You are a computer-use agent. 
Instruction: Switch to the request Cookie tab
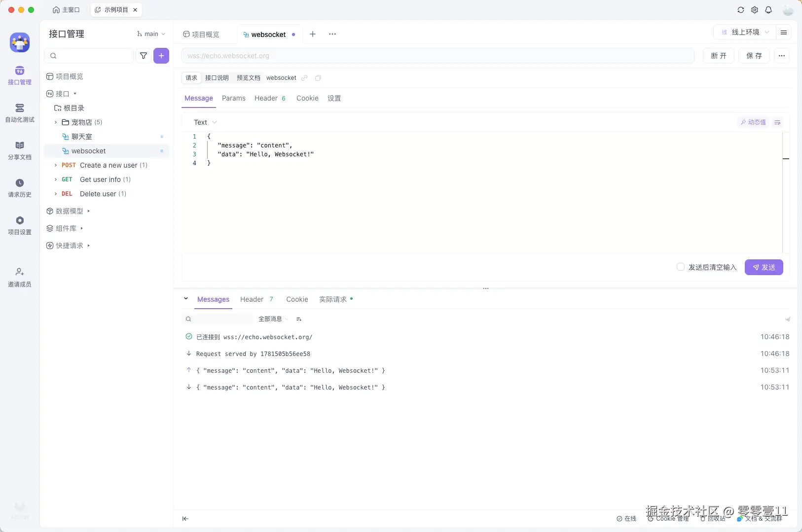point(307,98)
